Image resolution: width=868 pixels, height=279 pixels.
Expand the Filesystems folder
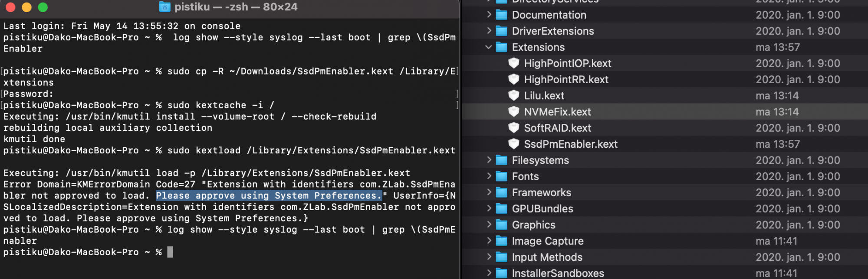click(x=489, y=160)
